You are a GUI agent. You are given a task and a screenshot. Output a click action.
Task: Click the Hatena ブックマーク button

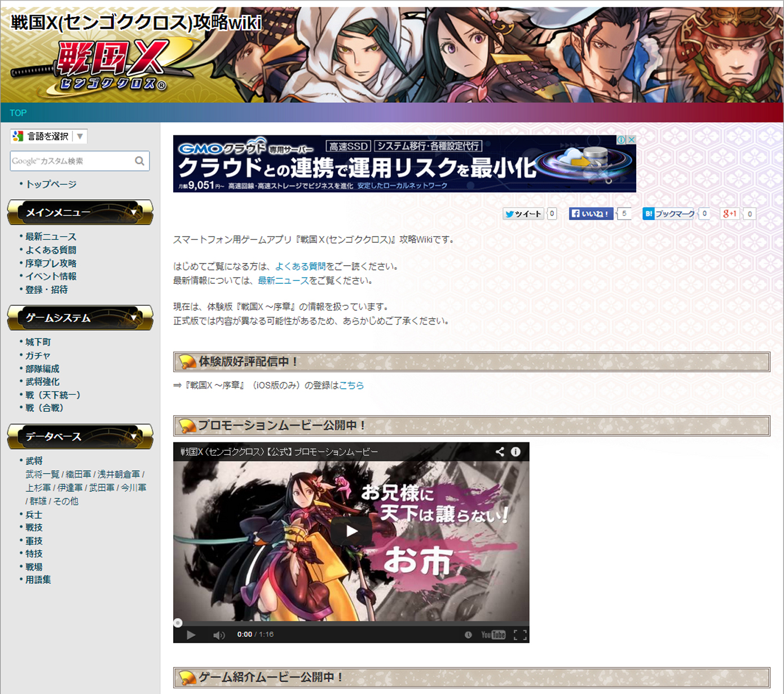click(x=670, y=214)
